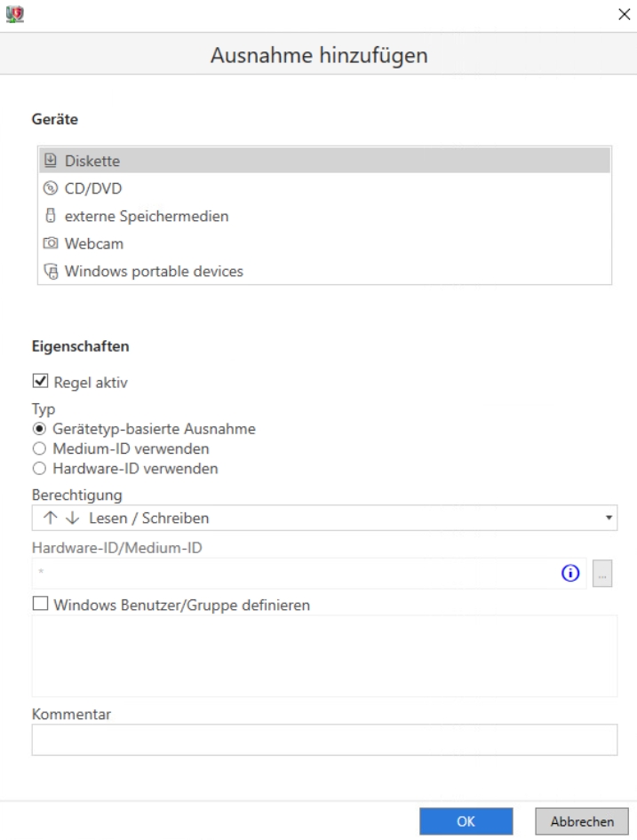The height and width of the screenshot is (840, 637).
Task: Click the Windows portable devices icon
Action: [x=51, y=271]
